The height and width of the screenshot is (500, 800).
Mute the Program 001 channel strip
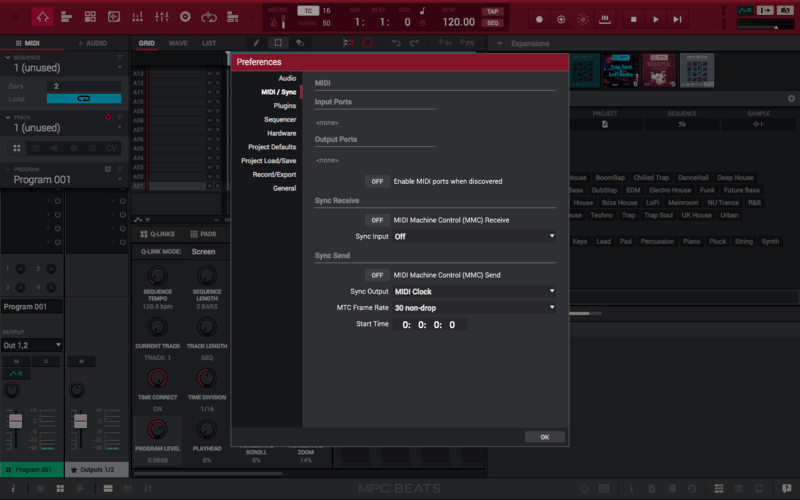click(16, 361)
